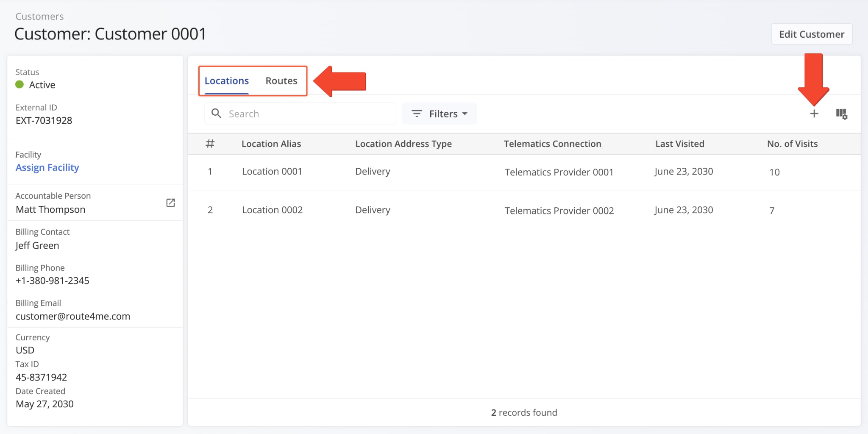This screenshot has width=868, height=434.
Task: Click the plus icon to add location
Action: (x=814, y=114)
